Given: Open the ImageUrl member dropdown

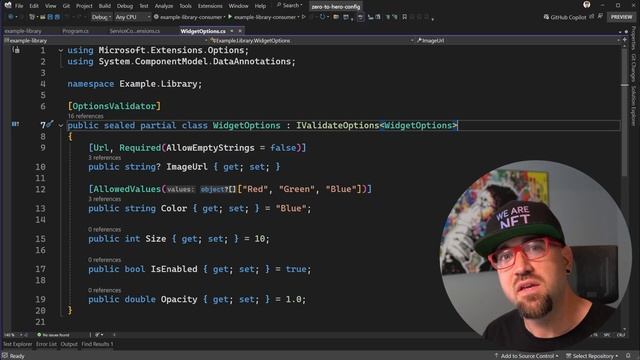Looking at the screenshot, I should click(x=518, y=40).
